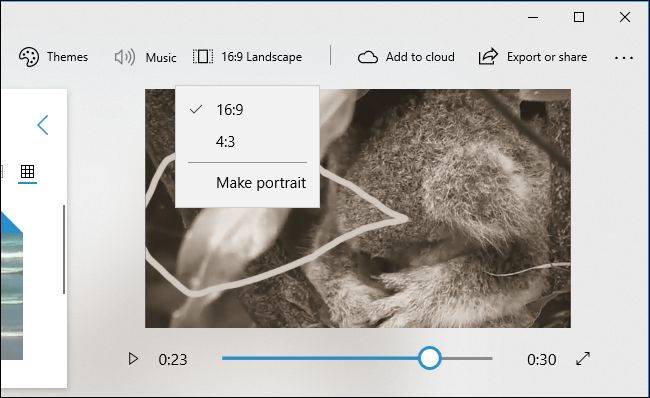Collapse the project library with back chevron
Image resolution: width=650 pixels, height=398 pixels.
pyautogui.click(x=43, y=125)
